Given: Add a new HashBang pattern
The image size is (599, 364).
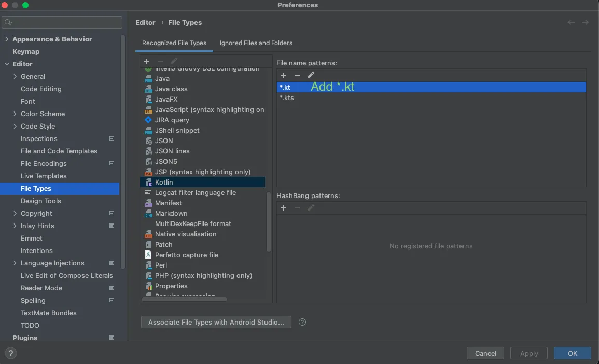Looking at the screenshot, I should [x=284, y=208].
